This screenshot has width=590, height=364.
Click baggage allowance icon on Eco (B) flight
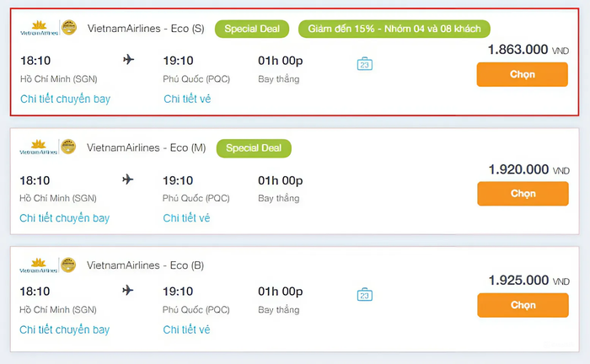364,295
